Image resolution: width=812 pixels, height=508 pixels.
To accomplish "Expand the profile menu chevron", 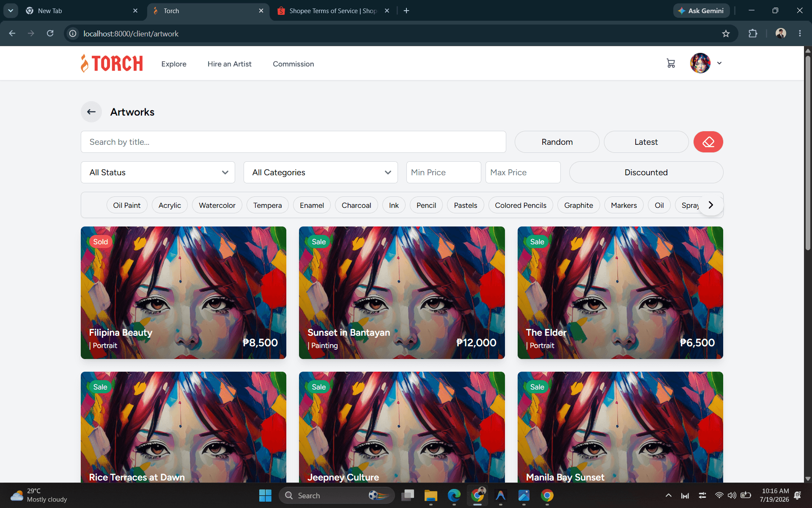I will point(719,63).
